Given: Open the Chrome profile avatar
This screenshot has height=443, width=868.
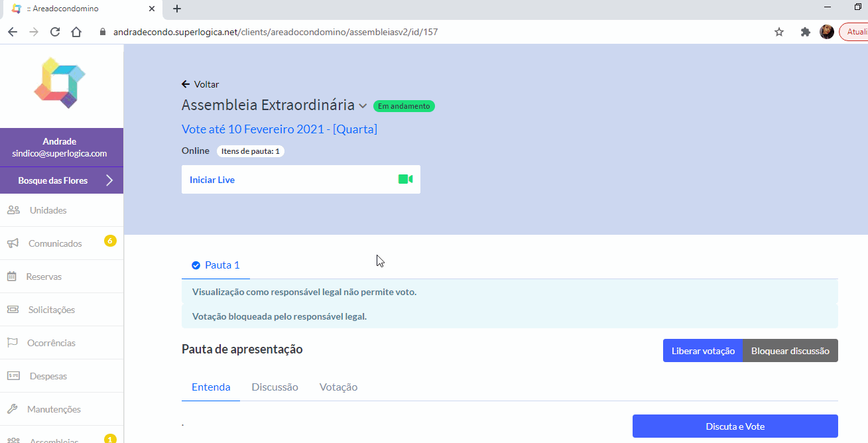Looking at the screenshot, I should point(827,32).
